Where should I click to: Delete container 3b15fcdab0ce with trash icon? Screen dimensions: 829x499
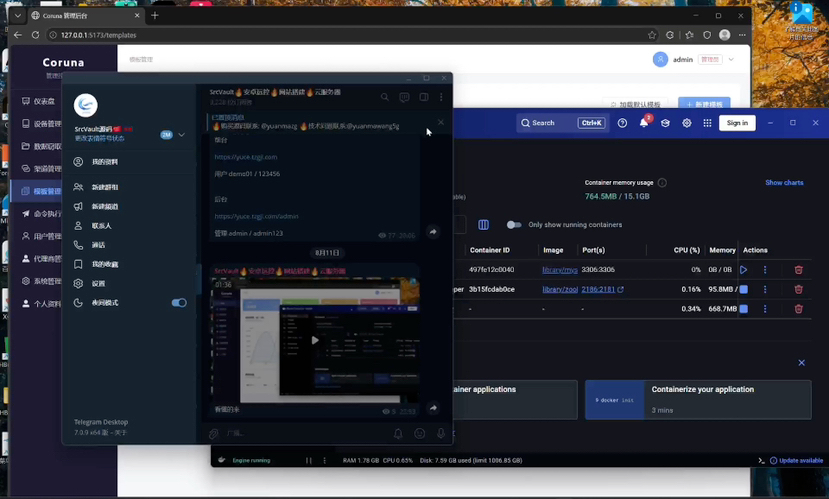[x=798, y=289]
